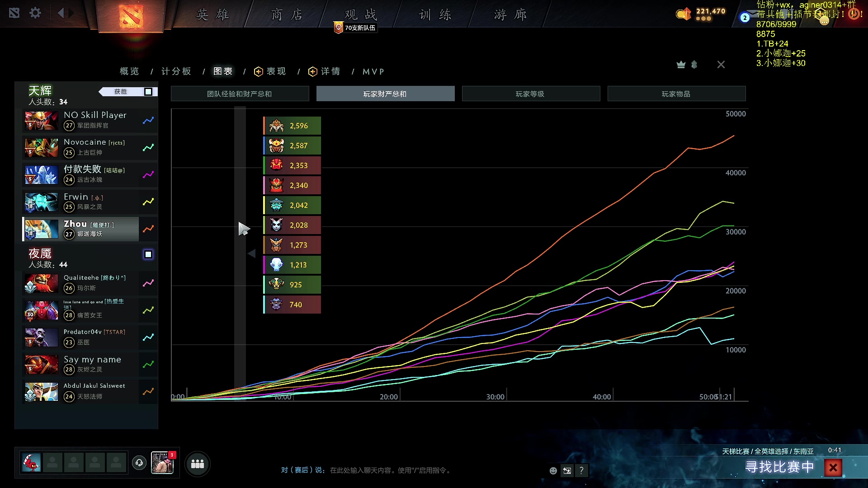Click the level 2 profile badge
Image resolution: width=868 pixels, height=488 pixels.
point(745,18)
